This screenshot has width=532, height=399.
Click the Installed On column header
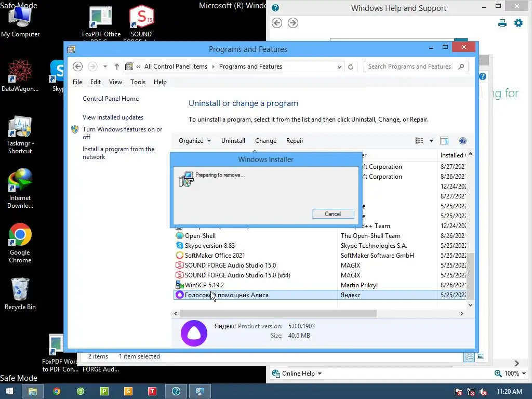[451, 155]
